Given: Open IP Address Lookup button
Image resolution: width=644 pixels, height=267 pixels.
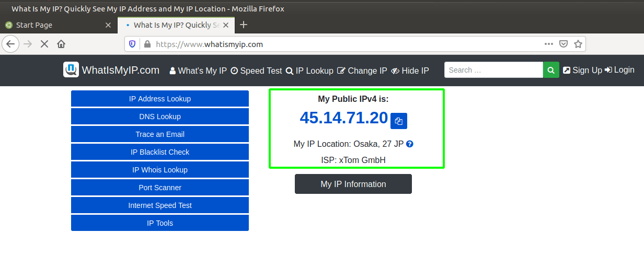Looking at the screenshot, I should [160, 99].
